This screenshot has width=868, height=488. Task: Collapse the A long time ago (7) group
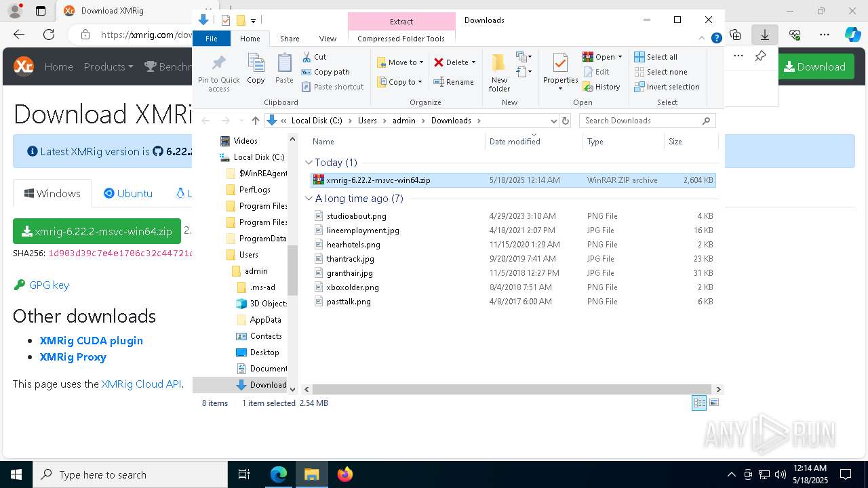[x=309, y=199]
